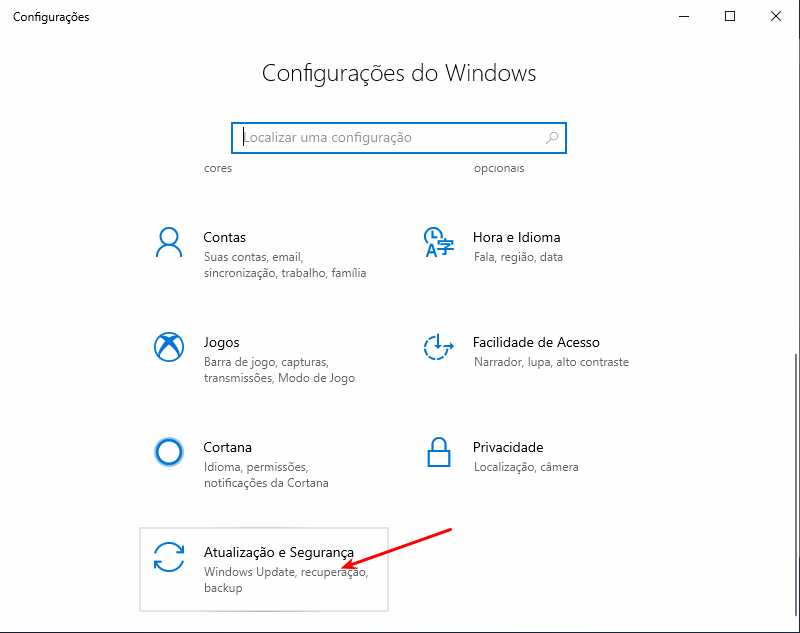Viewport: 800px width, 633px height.
Task: Click 'Localização, câmera' description
Action: (526, 467)
